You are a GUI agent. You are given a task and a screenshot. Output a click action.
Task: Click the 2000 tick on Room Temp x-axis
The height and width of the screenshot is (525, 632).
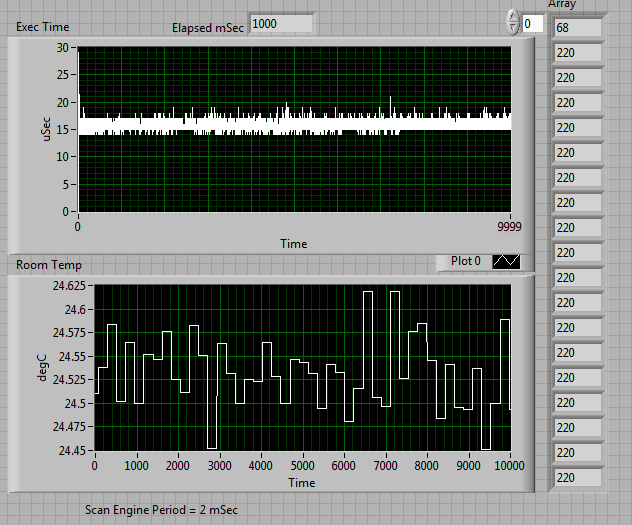(x=178, y=466)
